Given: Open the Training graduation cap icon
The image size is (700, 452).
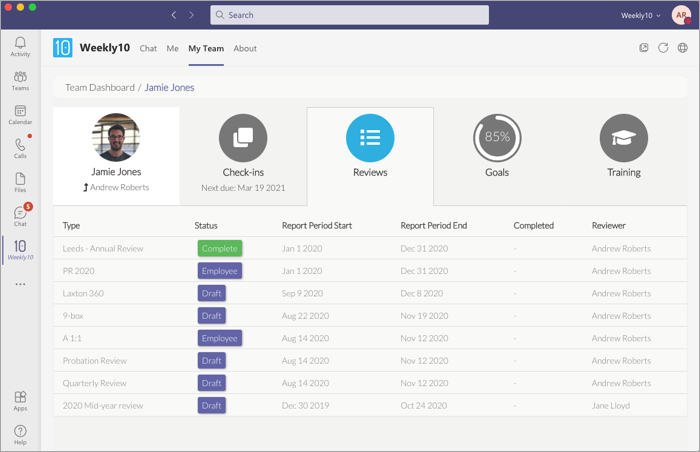Looking at the screenshot, I should [x=624, y=138].
